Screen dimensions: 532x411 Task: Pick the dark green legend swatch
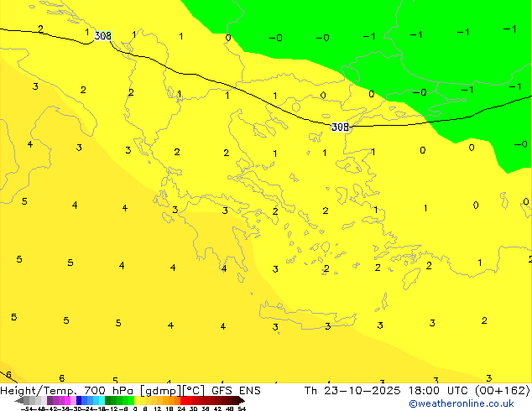pyautogui.click(x=108, y=400)
